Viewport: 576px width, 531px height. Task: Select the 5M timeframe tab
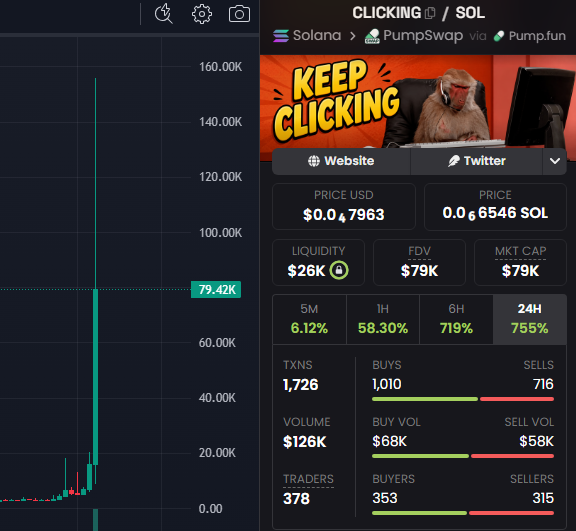(x=309, y=319)
